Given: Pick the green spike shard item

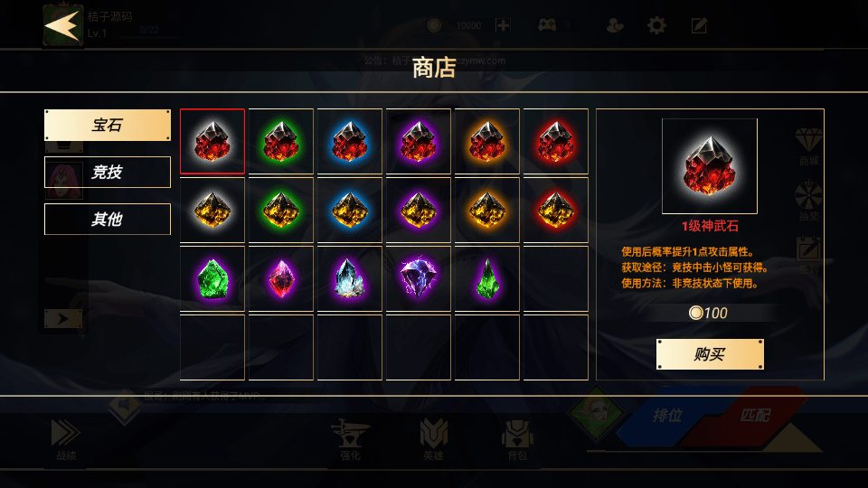Looking at the screenshot, I should 487,279.
